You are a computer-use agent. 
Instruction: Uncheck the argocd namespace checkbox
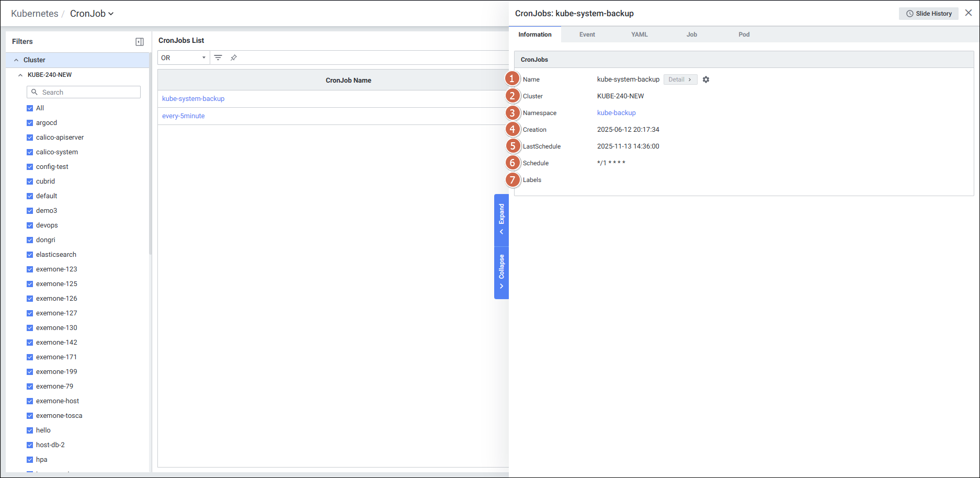(x=30, y=123)
